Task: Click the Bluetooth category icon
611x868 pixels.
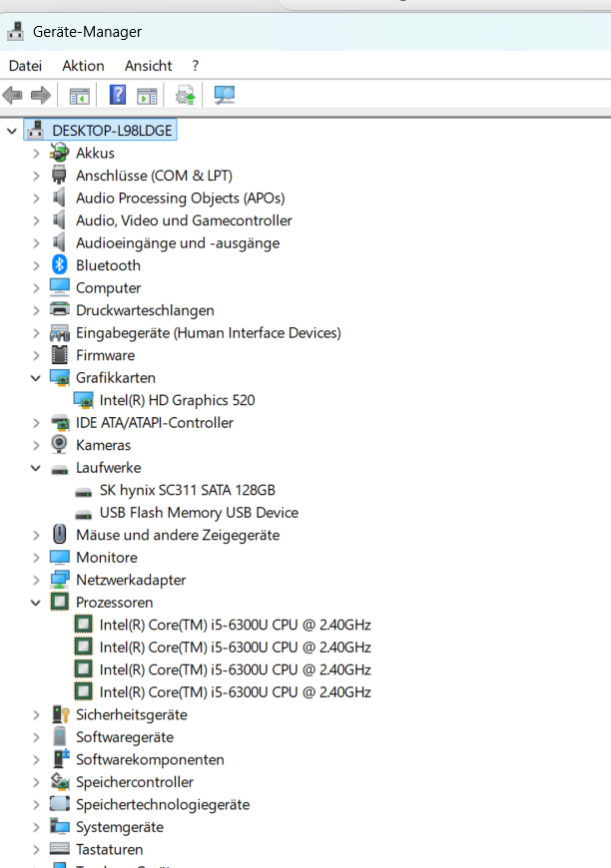Action: tap(59, 264)
